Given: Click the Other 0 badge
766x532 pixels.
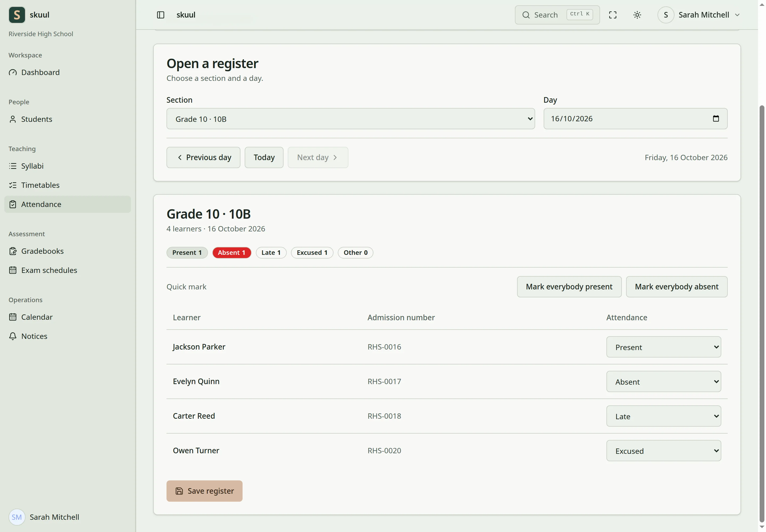Looking at the screenshot, I should tap(355, 253).
